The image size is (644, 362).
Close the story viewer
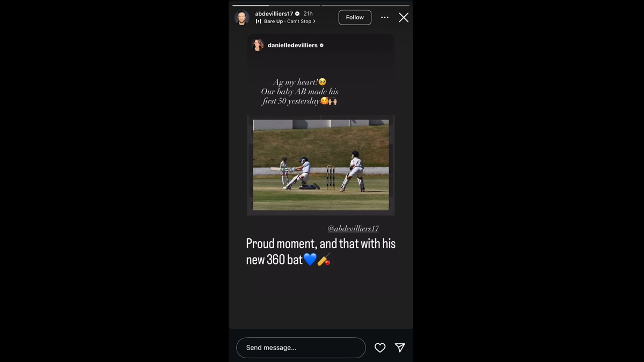coord(404,18)
